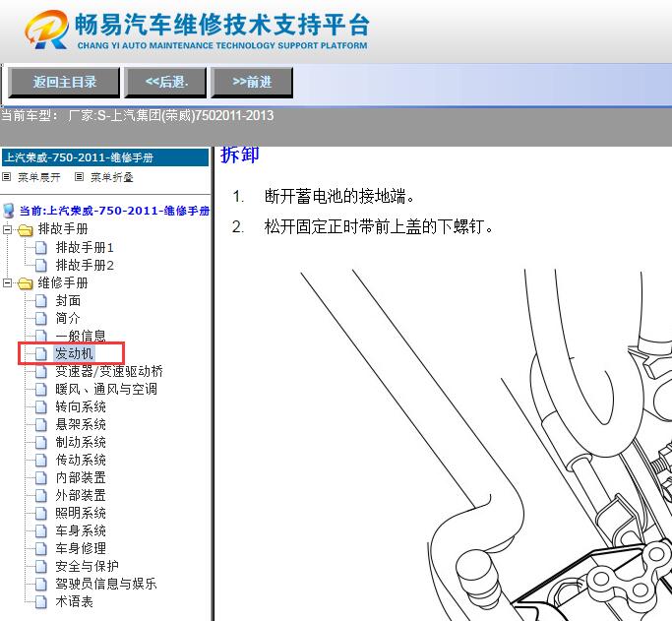Click the timing cover removal diagram

[x=486, y=445]
